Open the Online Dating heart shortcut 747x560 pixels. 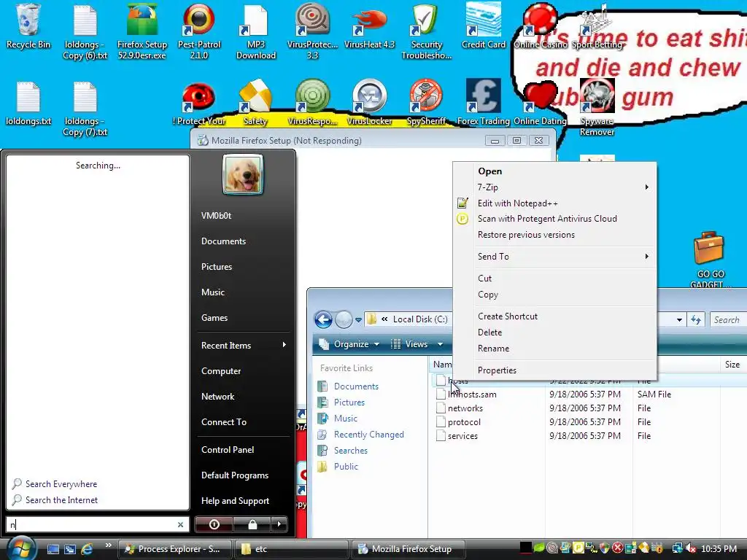[541, 104]
